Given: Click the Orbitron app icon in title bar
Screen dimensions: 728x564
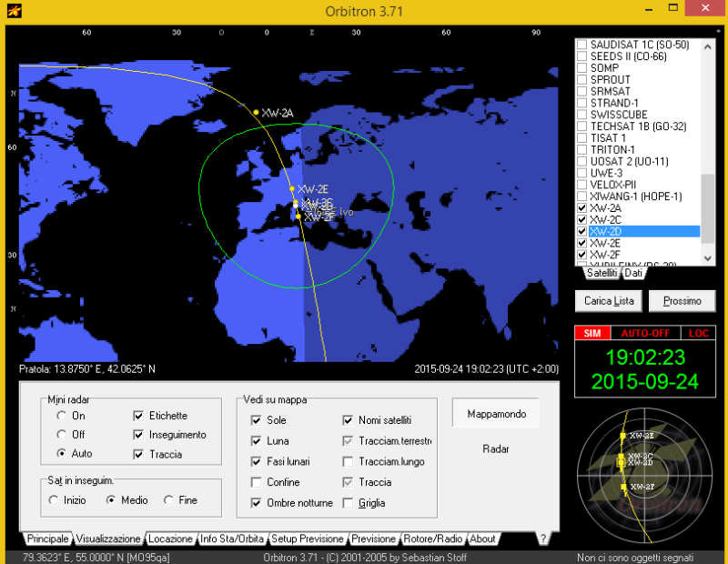Looking at the screenshot, I should point(15,10).
